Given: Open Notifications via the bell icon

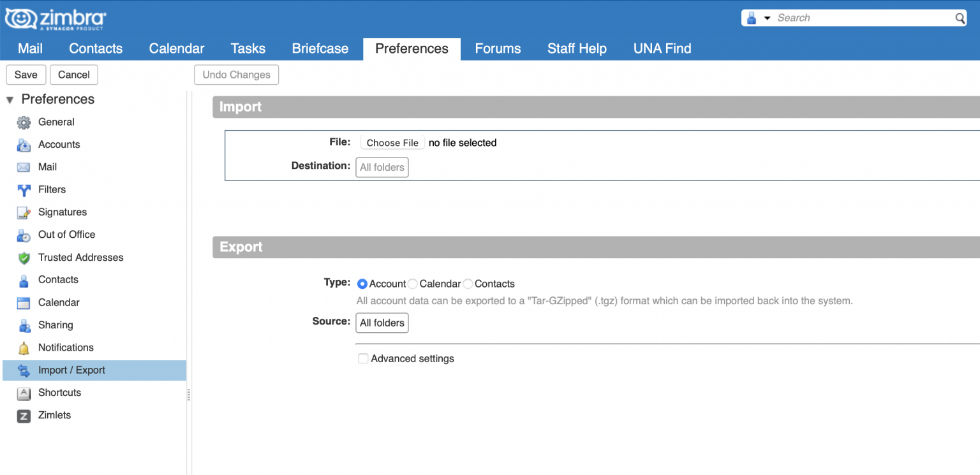Looking at the screenshot, I should [x=24, y=347].
